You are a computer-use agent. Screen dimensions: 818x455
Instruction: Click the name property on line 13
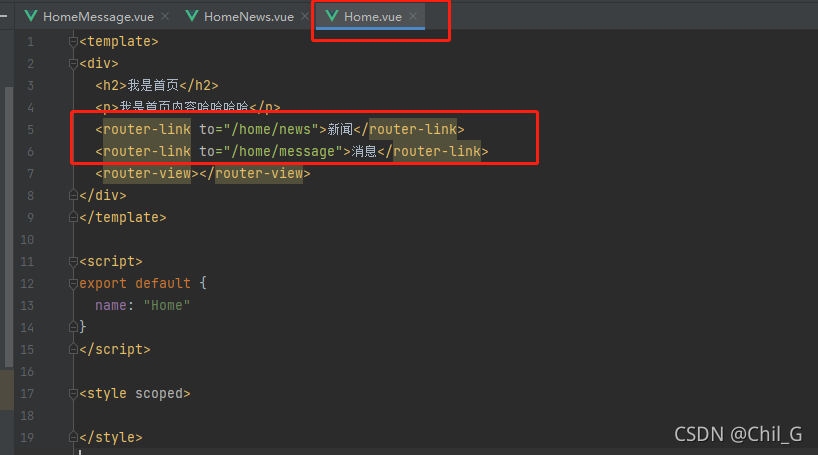pos(111,305)
